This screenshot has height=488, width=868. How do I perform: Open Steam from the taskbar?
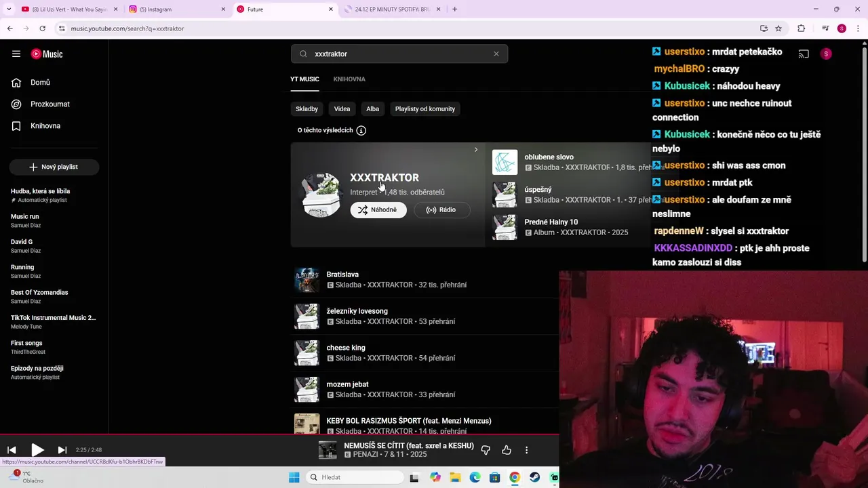point(534,477)
